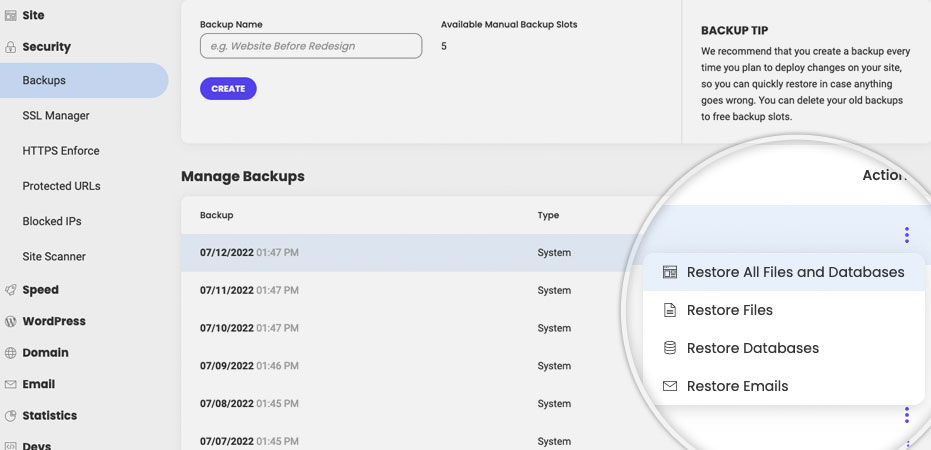Click the Speed rocket icon
The height and width of the screenshot is (450, 931).
[x=10, y=290]
